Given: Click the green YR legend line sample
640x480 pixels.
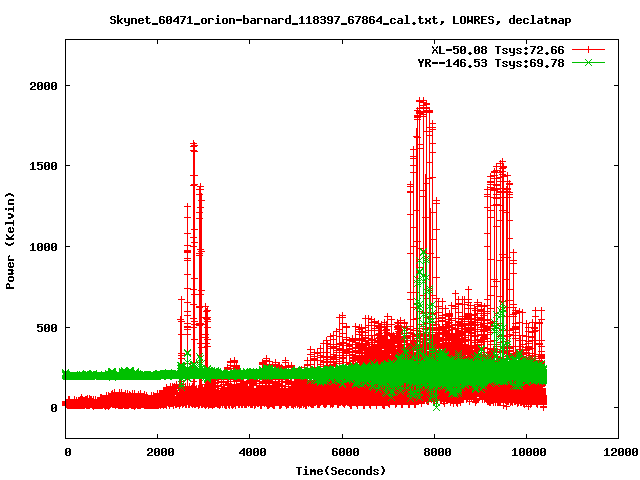Looking at the screenshot, I should click(x=588, y=62).
